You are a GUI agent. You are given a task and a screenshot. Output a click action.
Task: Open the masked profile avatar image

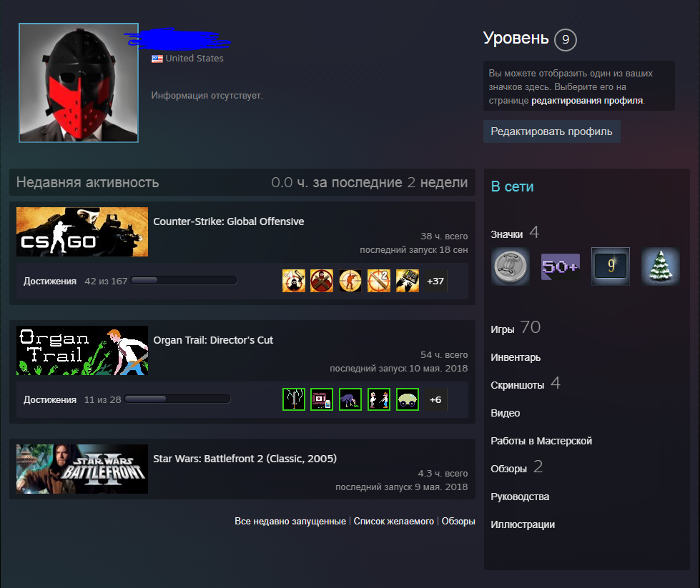pos(79,83)
